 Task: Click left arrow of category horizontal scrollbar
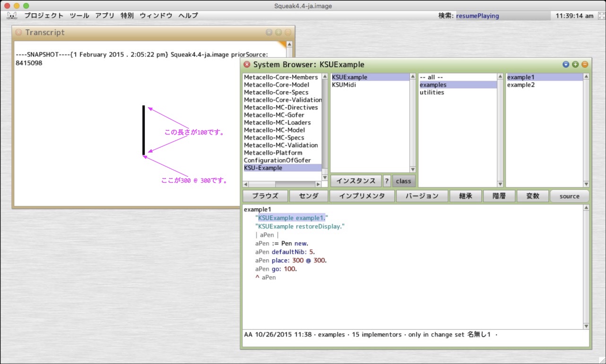point(246,184)
